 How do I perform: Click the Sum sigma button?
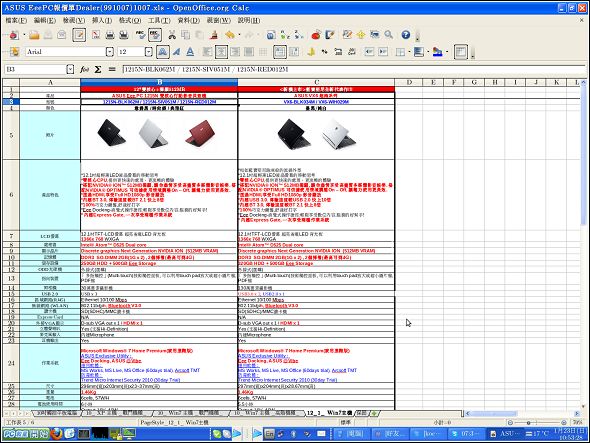click(x=98, y=69)
